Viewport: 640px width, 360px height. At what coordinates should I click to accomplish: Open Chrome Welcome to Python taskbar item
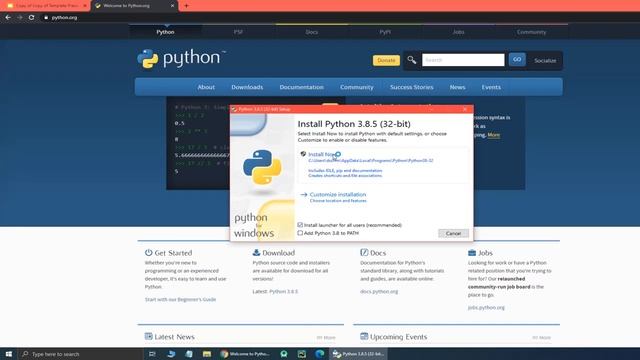[245, 354]
